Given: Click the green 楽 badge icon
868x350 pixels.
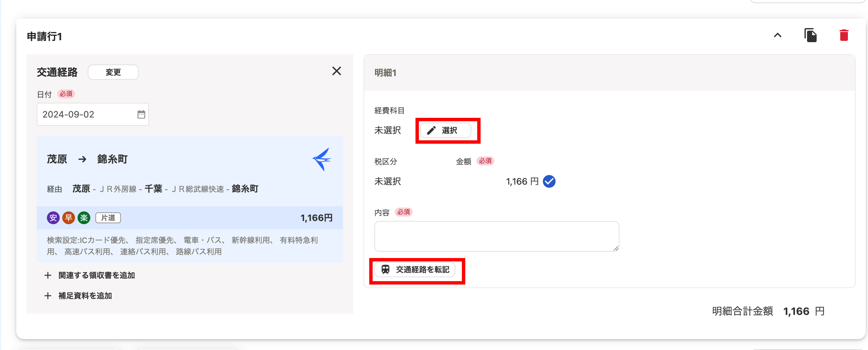Looking at the screenshot, I should pos(84,218).
